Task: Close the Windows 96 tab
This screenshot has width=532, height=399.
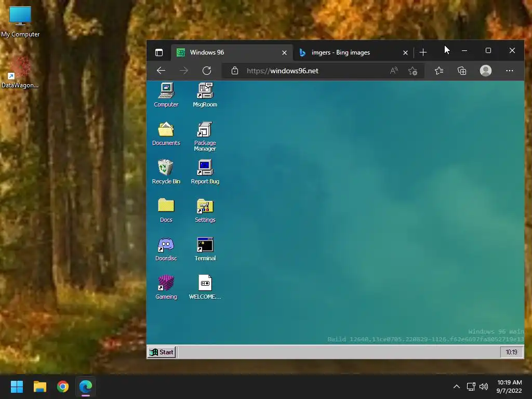Action: [x=284, y=52]
